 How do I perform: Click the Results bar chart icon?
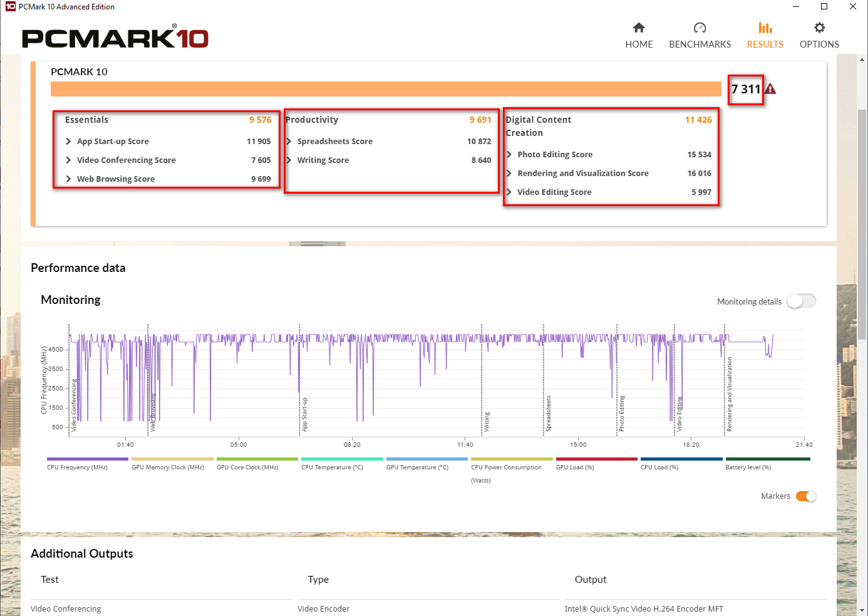pos(765,28)
